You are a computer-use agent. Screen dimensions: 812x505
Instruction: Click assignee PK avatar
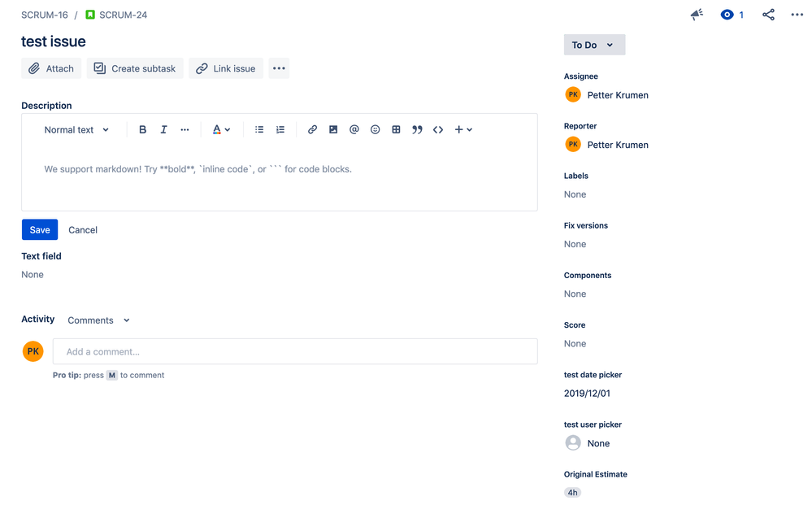[573, 94]
